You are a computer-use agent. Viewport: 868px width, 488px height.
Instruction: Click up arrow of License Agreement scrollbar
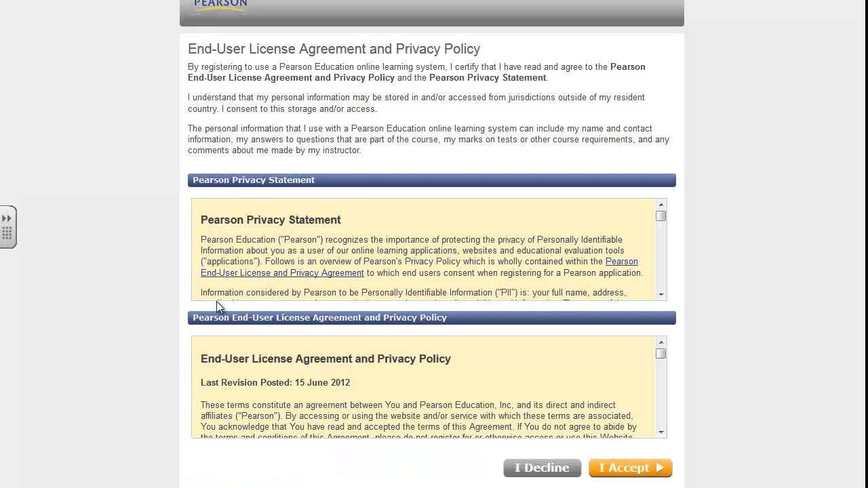coord(661,342)
